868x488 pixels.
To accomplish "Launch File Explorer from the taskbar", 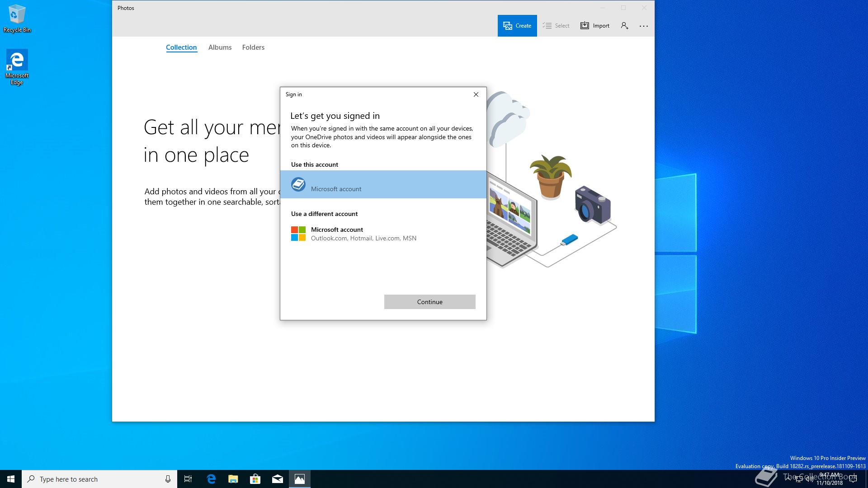I will click(233, 479).
